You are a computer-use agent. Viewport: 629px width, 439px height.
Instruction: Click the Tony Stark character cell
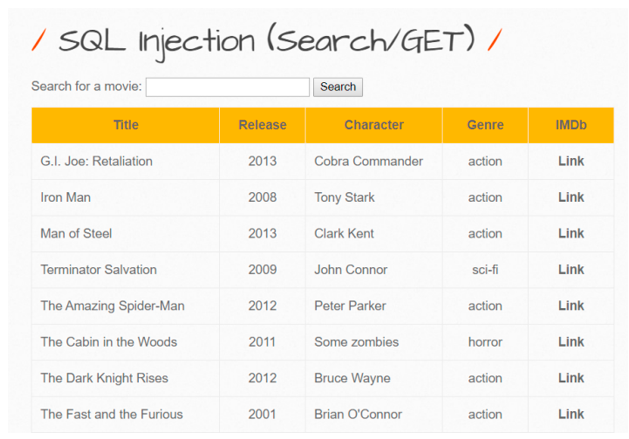[x=345, y=197]
